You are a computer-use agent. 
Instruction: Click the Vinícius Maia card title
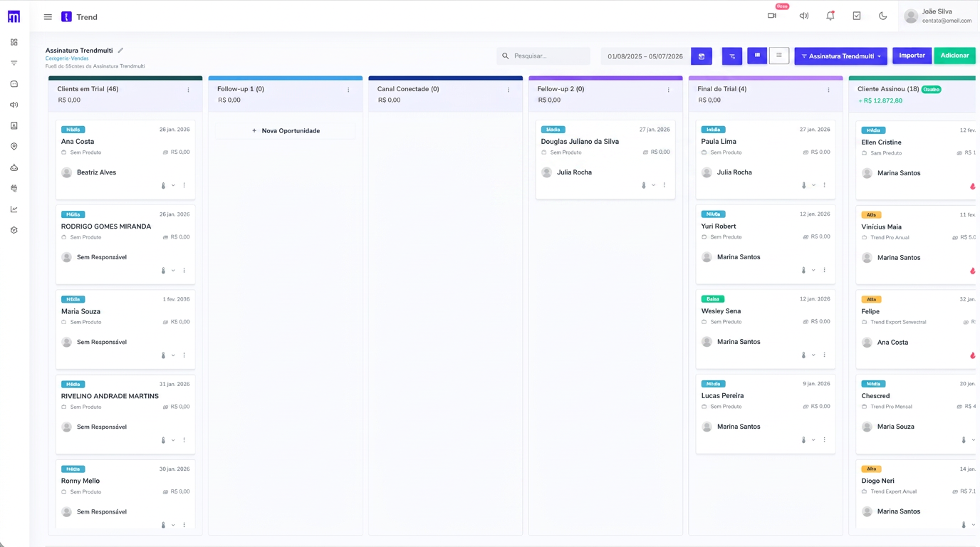881,227
